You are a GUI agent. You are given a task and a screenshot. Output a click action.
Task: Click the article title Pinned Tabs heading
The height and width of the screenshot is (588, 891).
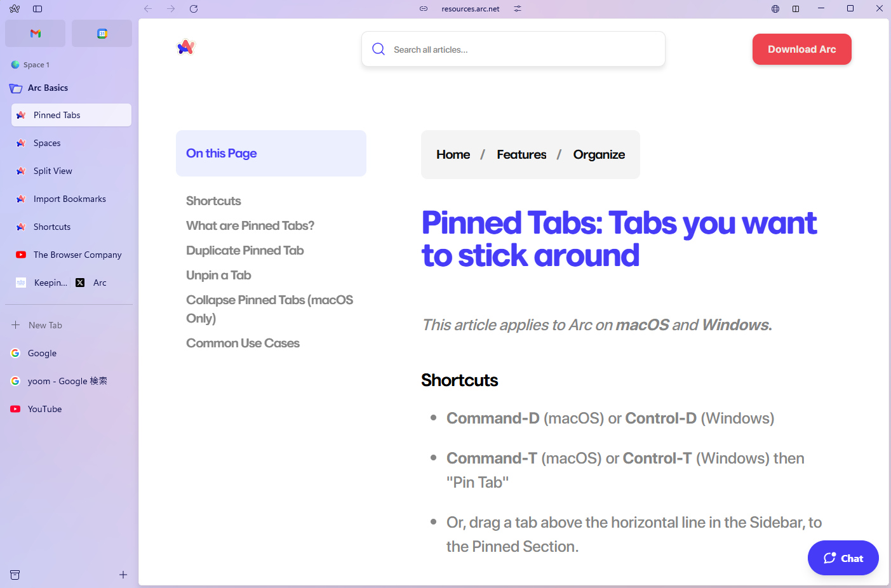point(619,239)
